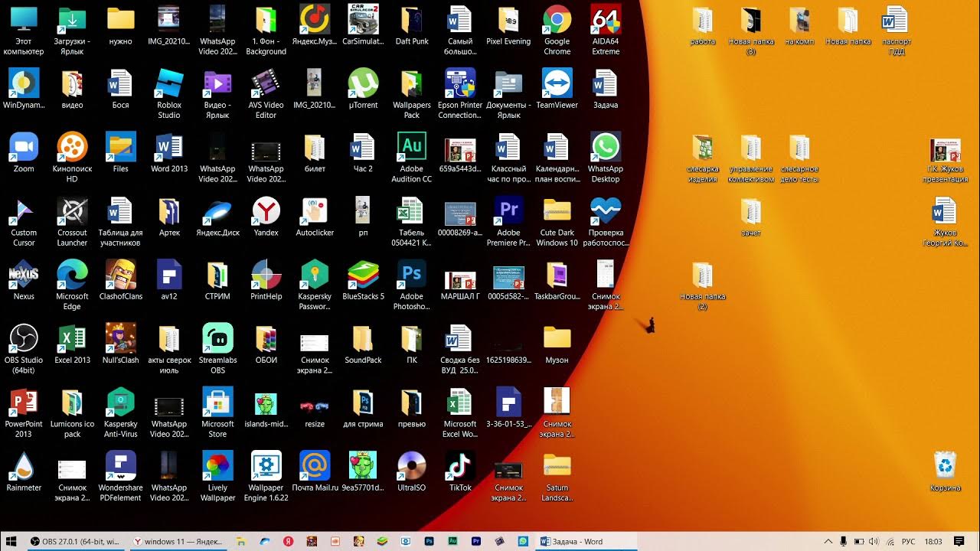980x551 pixels.
Task: Switch to the OBS 27.0.1 taskbar window
Action: pyautogui.click(x=75, y=541)
